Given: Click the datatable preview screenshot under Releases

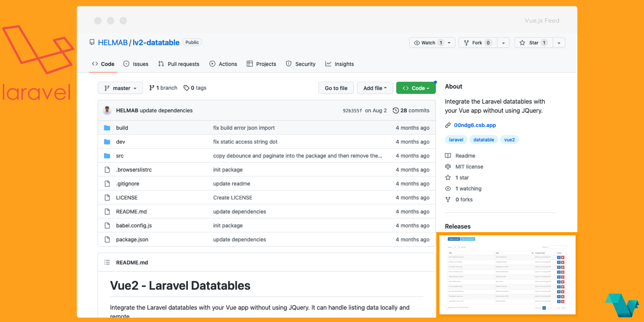Looking at the screenshot, I should click(x=507, y=275).
